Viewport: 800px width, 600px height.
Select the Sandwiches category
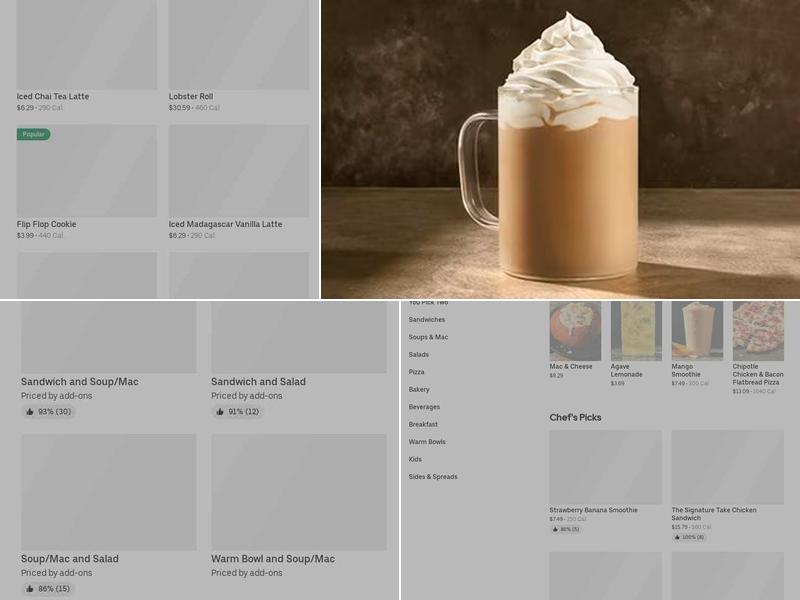[x=428, y=319]
